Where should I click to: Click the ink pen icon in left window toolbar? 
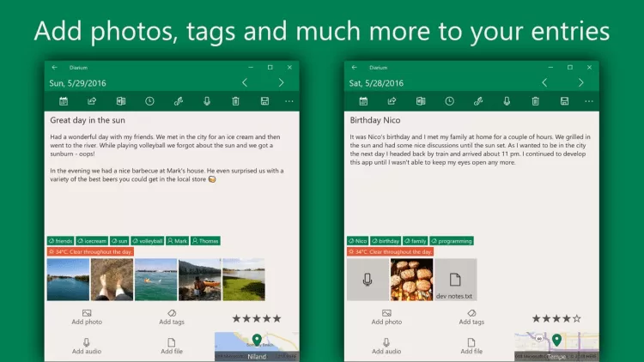pyautogui.click(x=179, y=101)
